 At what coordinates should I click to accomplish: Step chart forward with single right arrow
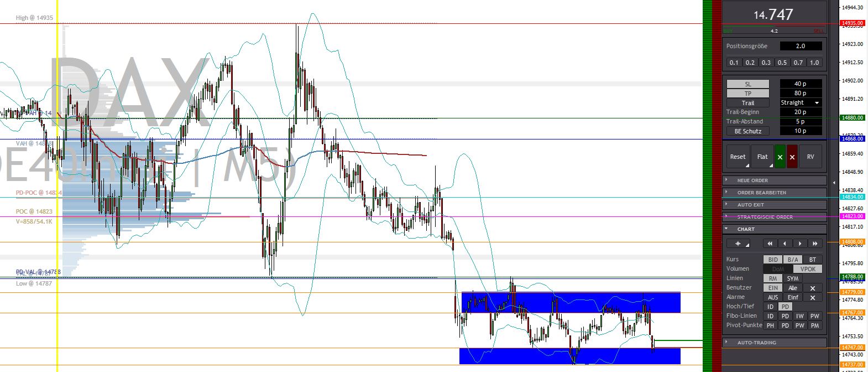[x=800, y=244]
